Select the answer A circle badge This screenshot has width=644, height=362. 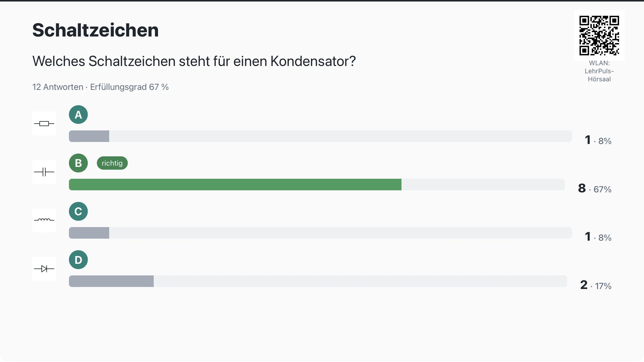[x=78, y=115]
